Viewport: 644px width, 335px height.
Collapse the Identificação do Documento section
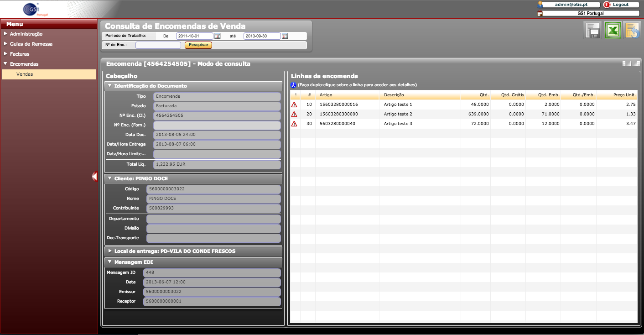tap(109, 86)
